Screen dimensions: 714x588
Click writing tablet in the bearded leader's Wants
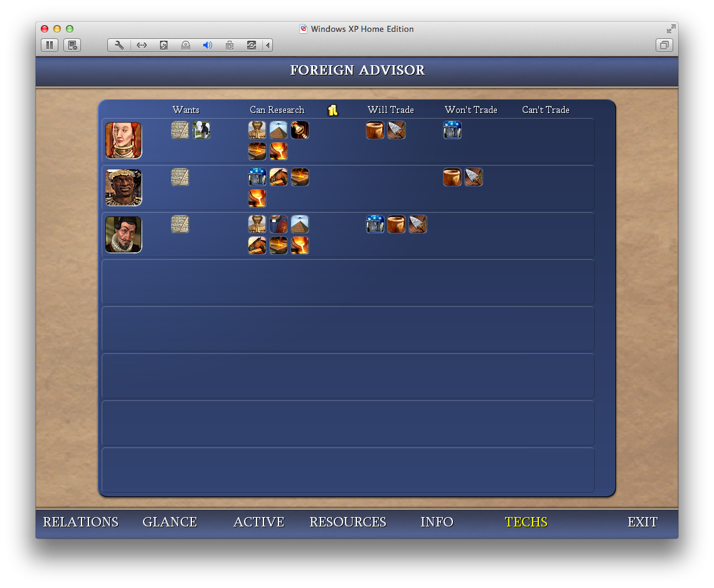(x=180, y=224)
